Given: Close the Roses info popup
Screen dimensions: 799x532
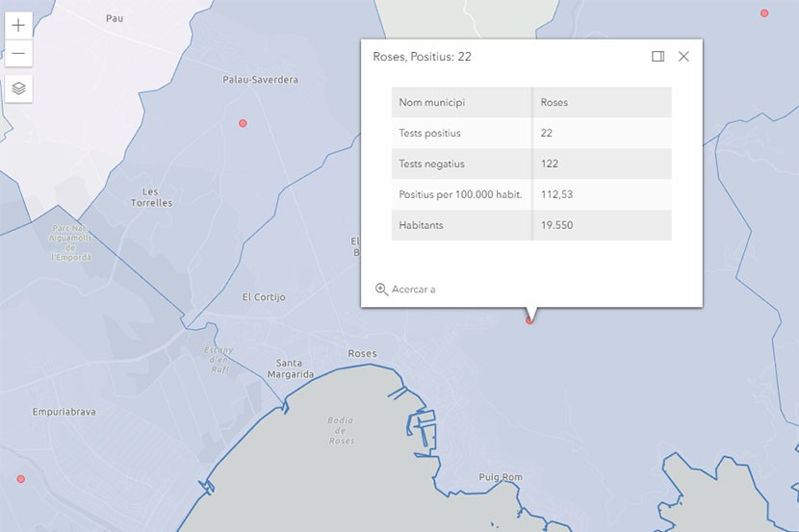Looking at the screenshot, I should pyautogui.click(x=683, y=56).
